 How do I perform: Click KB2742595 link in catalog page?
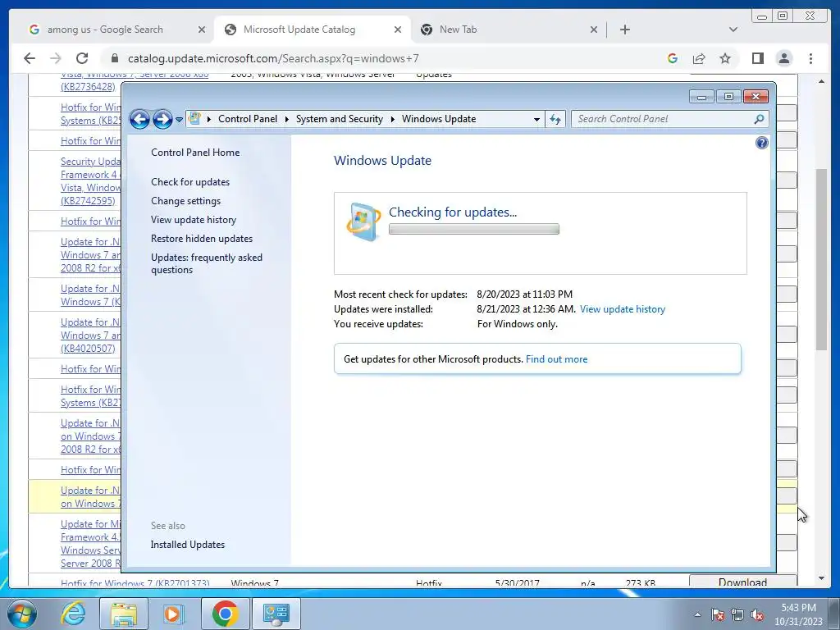pos(88,201)
